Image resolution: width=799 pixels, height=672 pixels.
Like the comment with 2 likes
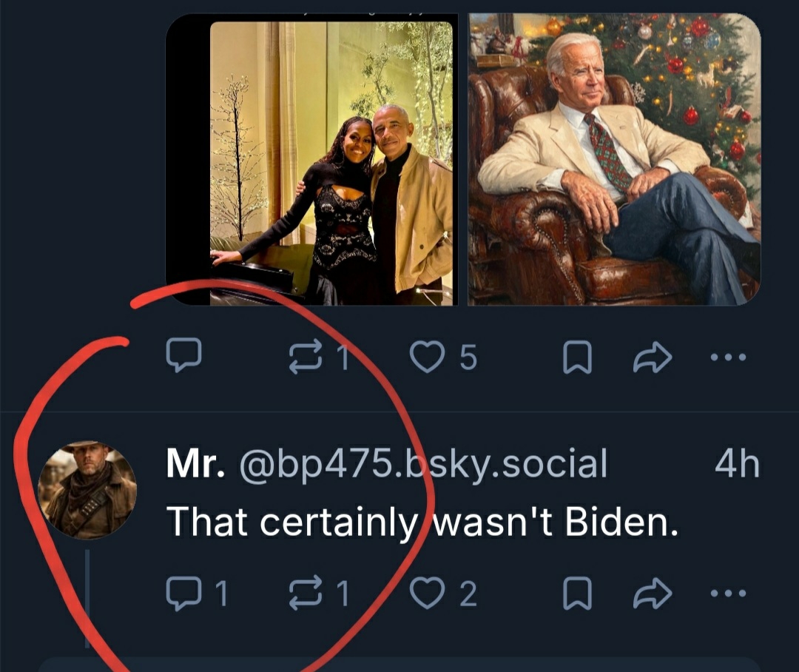click(x=425, y=593)
